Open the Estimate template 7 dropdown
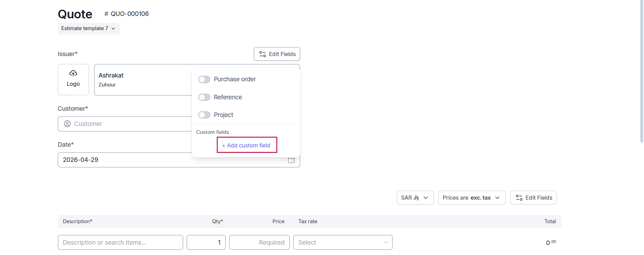 point(88,28)
